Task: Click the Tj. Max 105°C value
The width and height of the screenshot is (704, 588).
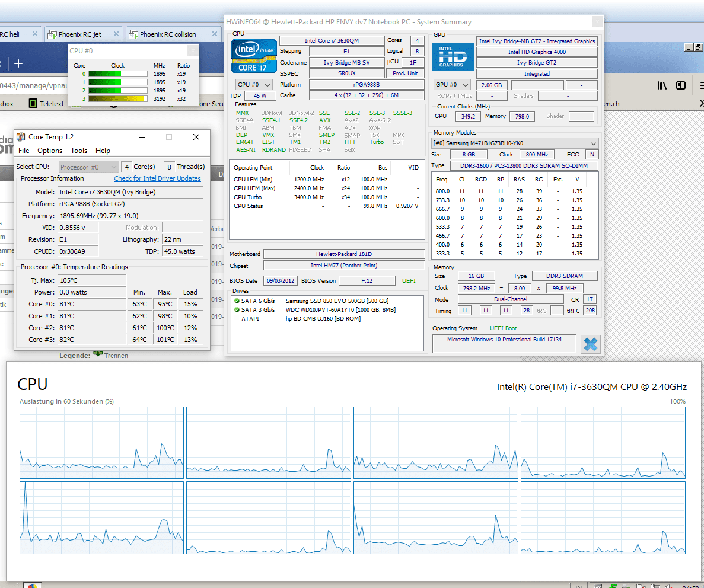Action: tap(92, 280)
